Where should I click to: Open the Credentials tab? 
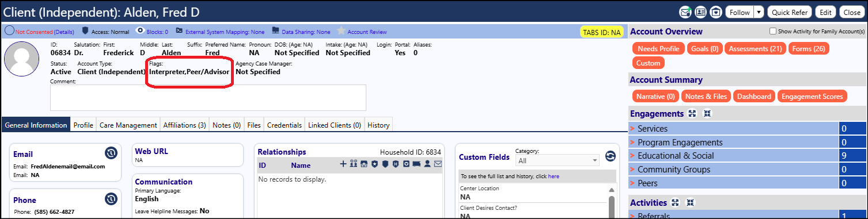pos(285,125)
